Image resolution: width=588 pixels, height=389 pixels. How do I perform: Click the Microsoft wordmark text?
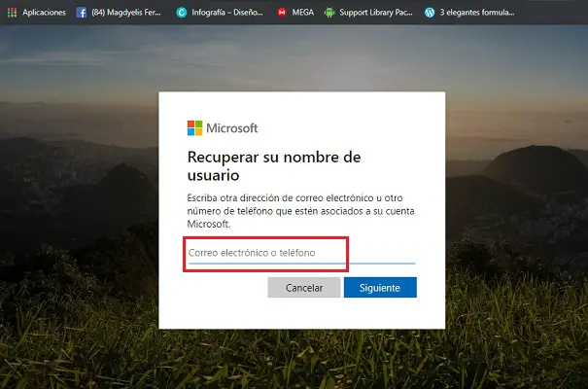(231, 128)
